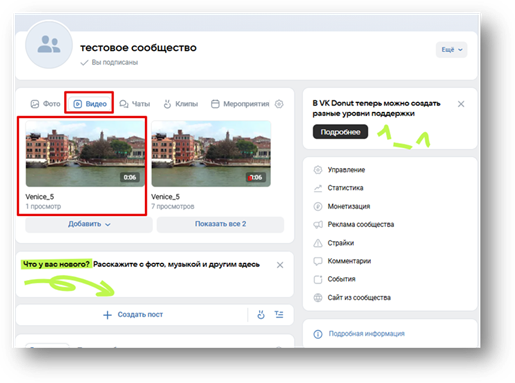This screenshot has width=515, height=383.
Task: Open the Чаты tab
Action: [135, 104]
